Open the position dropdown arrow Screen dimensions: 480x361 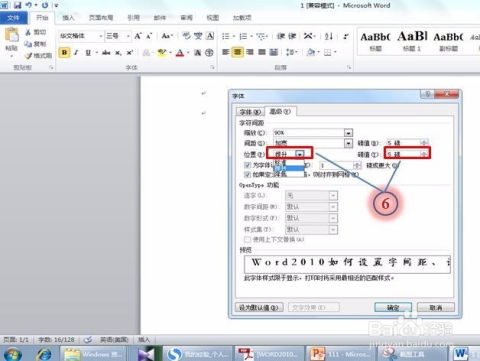[x=300, y=154]
